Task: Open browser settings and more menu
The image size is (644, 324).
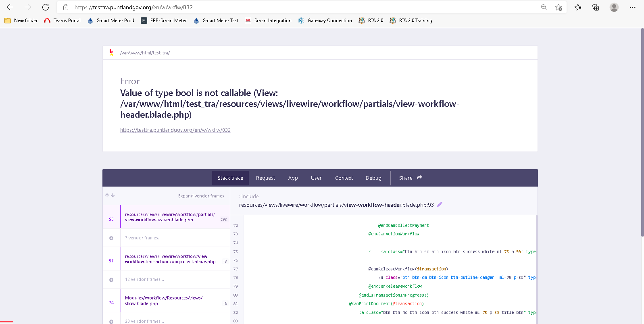Action: pyautogui.click(x=633, y=7)
